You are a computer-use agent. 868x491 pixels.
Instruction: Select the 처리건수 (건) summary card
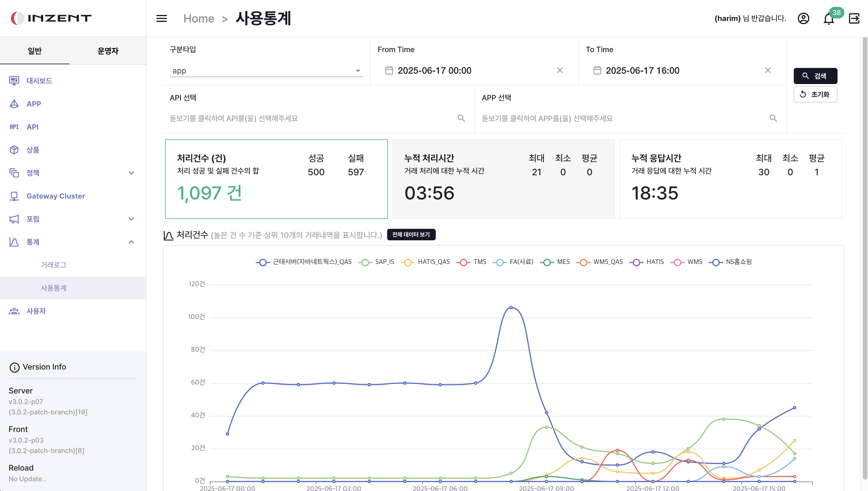[276, 179]
